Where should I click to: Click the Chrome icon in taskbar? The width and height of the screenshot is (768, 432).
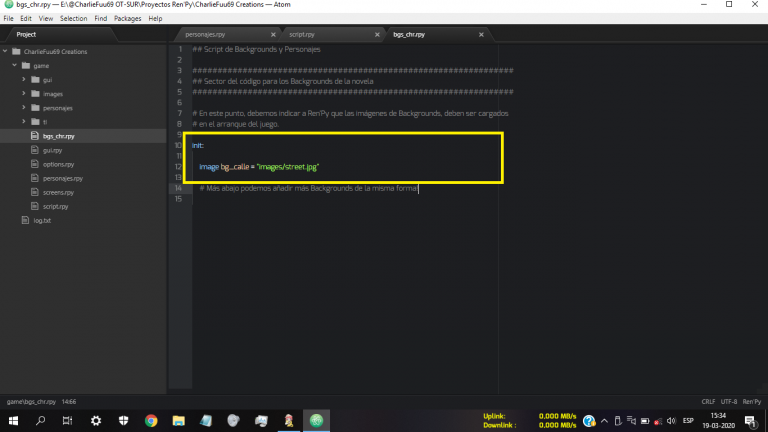[x=151, y=421]
